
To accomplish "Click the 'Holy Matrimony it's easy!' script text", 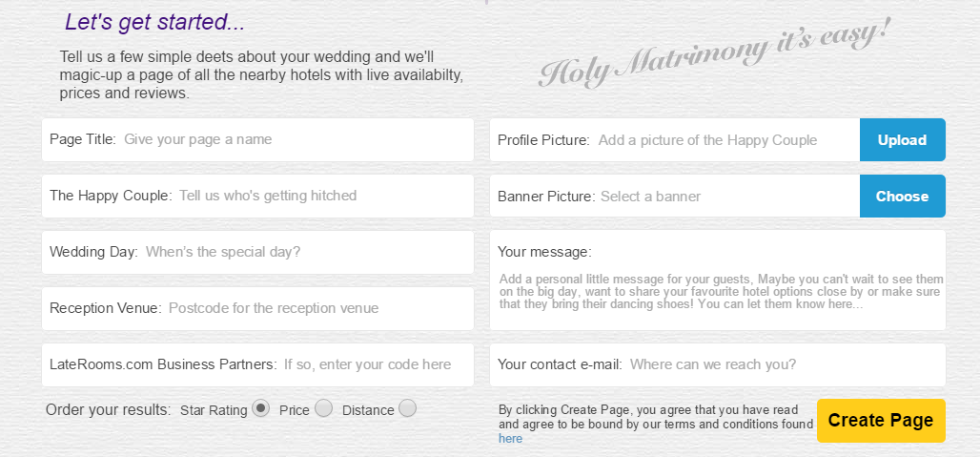I will click(712, 53).
